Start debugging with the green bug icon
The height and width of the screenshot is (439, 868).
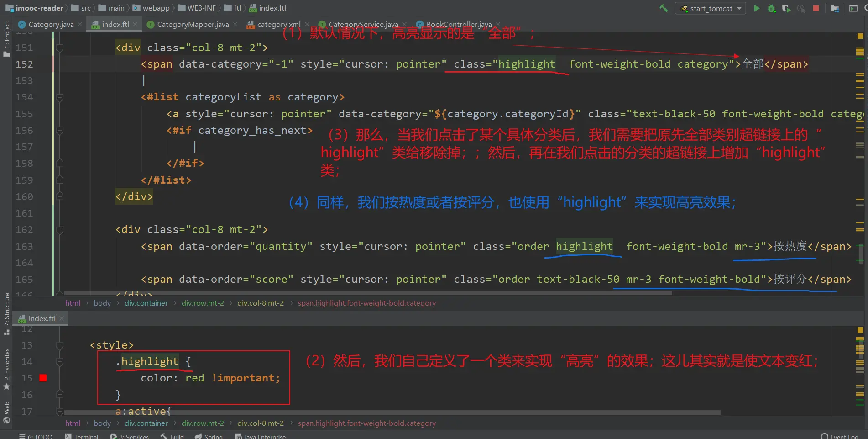click(x=771, y=8)
